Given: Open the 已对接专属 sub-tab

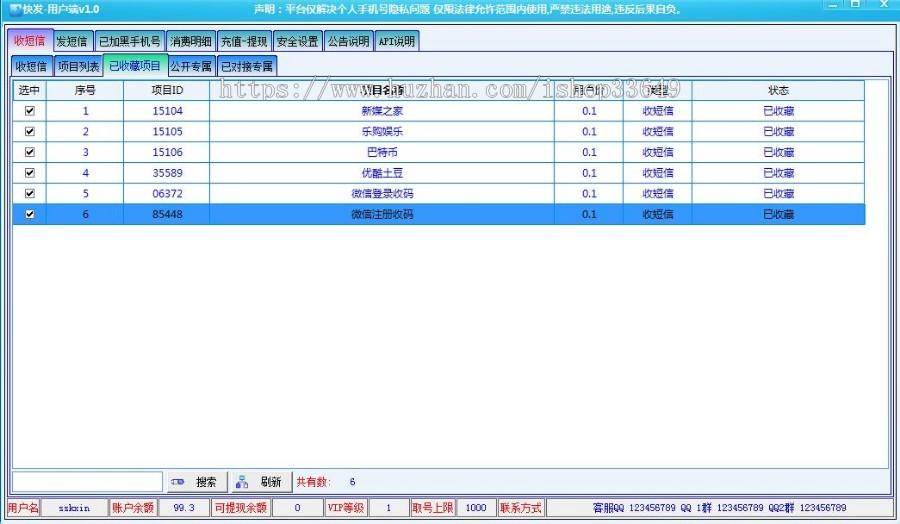Looking at the screenshot, I should (x=246, y=67).
